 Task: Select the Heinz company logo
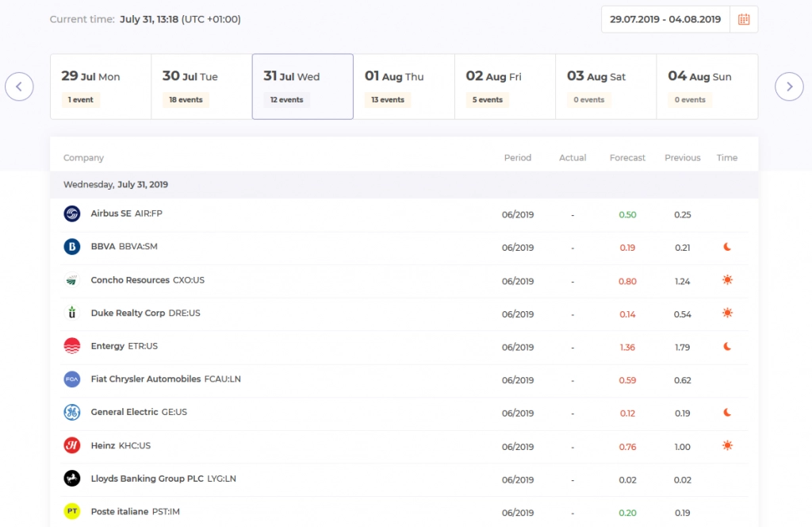(x=71, y=445)
